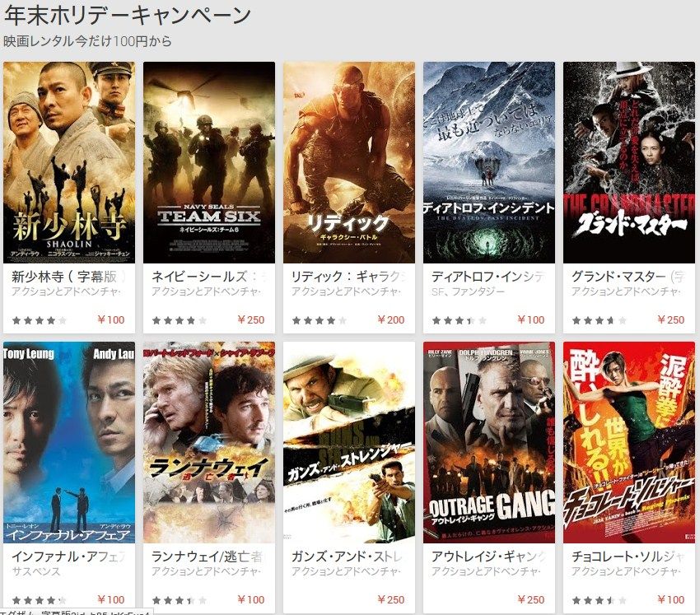Open the チョコレート・ソルジャー movie poster
This screenshot has width=700, height=615.
(x=629, y=442)
